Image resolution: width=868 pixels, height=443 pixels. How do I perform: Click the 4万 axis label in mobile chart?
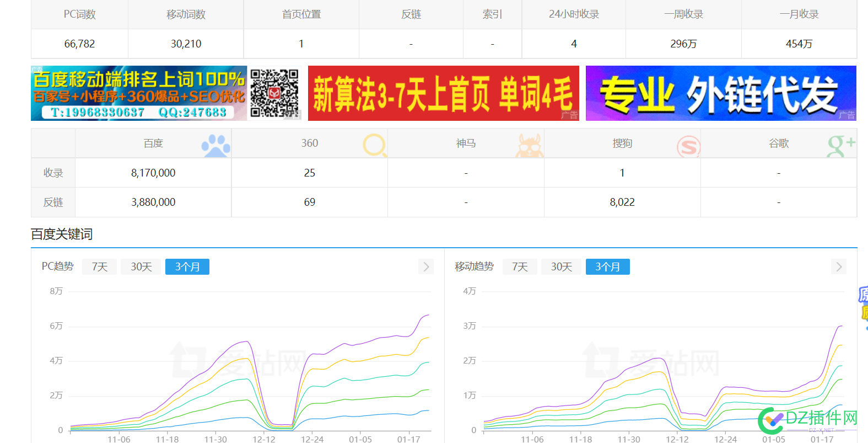tap(470, 291)
